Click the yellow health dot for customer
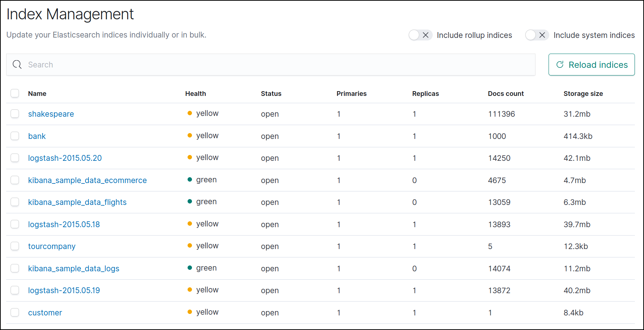 pos(190,312)
